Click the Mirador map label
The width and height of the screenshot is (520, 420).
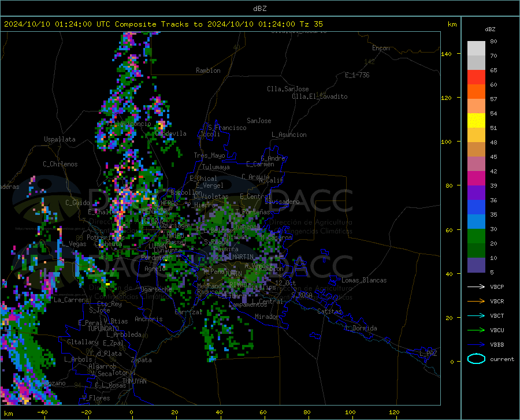coord(266,317)
